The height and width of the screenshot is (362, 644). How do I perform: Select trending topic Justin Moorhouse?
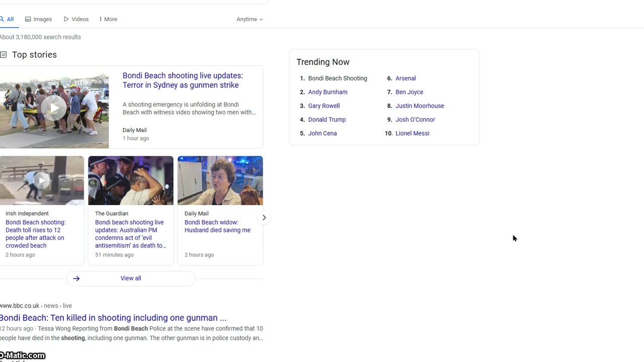(420, 106)
